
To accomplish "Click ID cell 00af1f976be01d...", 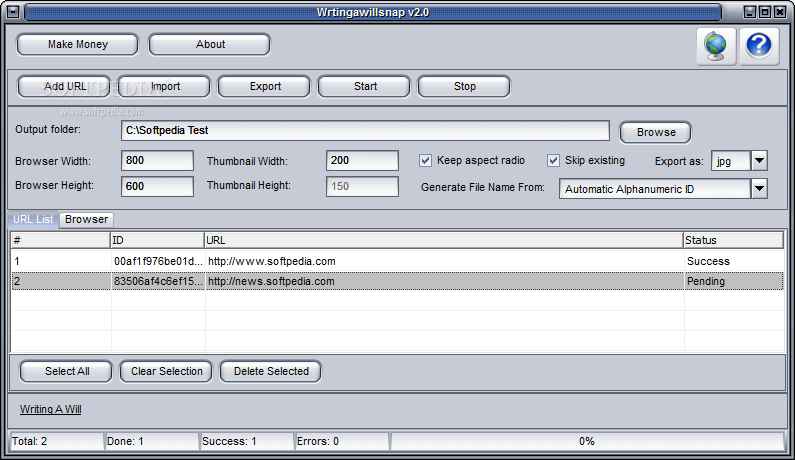I will [x=158, y=261].
